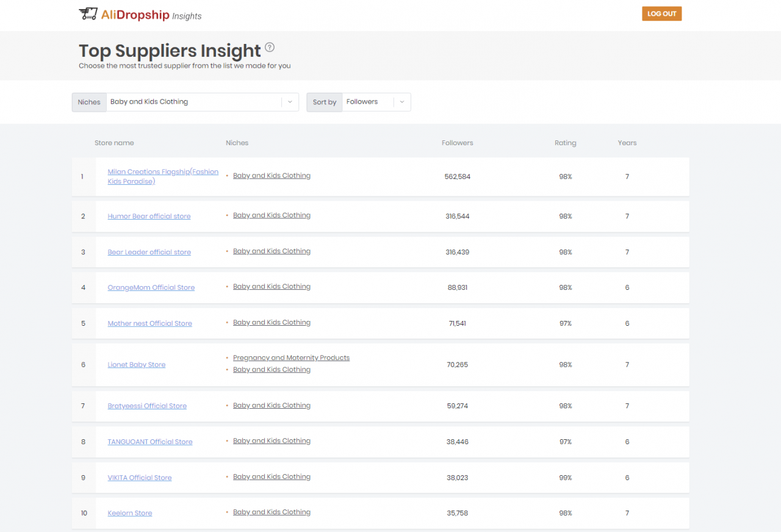Screen dimensions: 781x532
Task: Click the chevron arrow on the Niches selector
Action: 289,102
